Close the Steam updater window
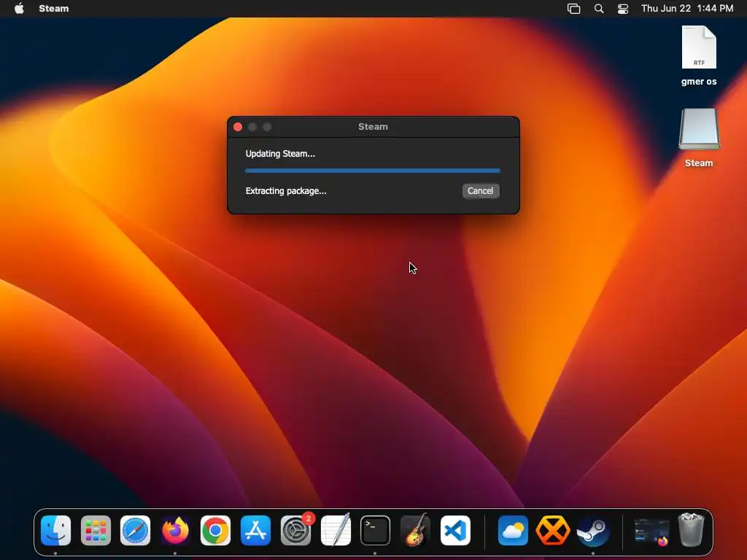 click(238, 127)
